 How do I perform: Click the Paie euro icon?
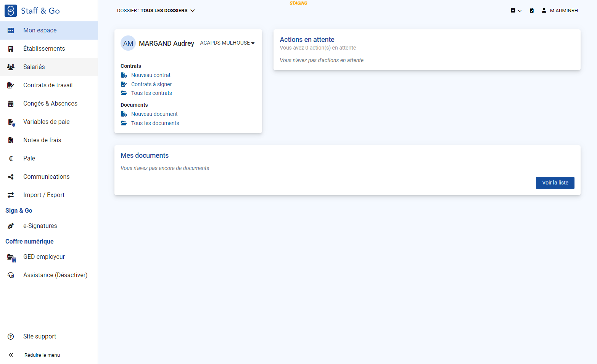tap(11, 159)
